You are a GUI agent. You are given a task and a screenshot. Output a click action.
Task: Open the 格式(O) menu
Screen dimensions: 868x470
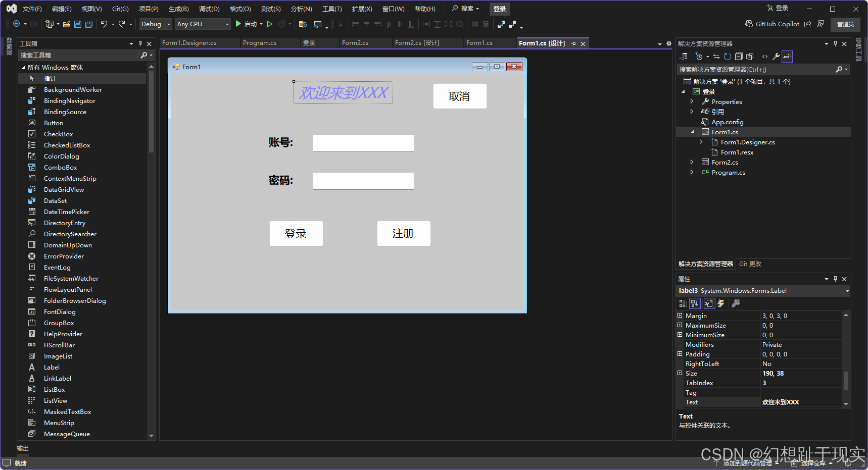coord(240,9)
